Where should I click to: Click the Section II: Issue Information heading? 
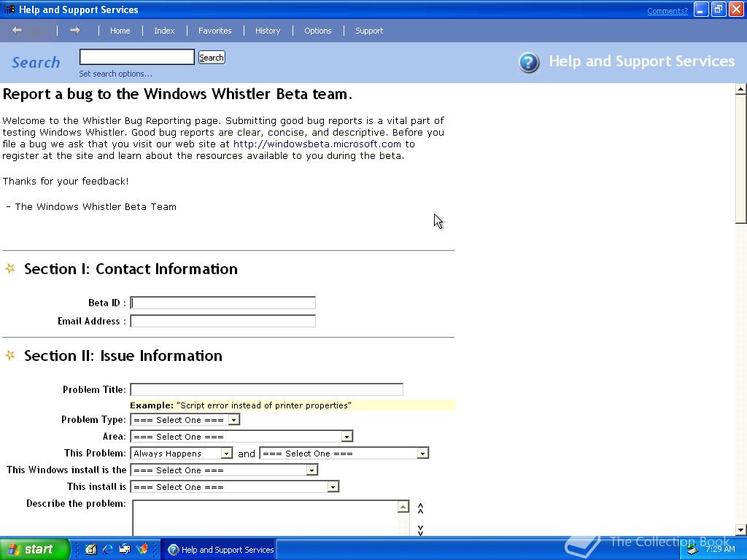click(x=123, y=356)
